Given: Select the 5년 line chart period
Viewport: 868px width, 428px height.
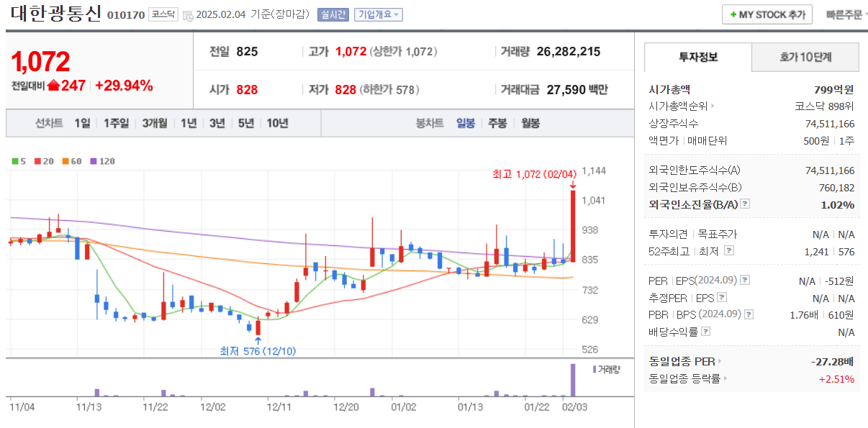Looking at the screenshot, I should 245,123.
